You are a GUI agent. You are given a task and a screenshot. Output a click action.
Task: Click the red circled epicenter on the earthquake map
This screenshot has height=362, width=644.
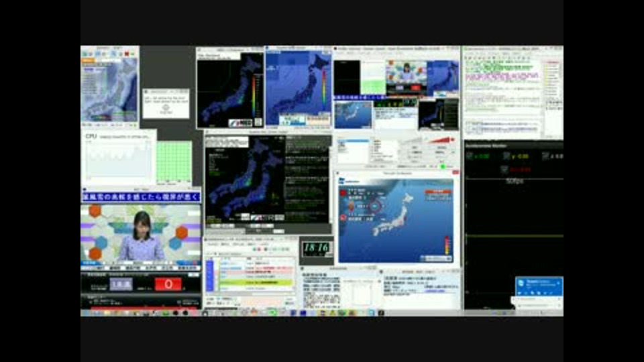point(375,206)
